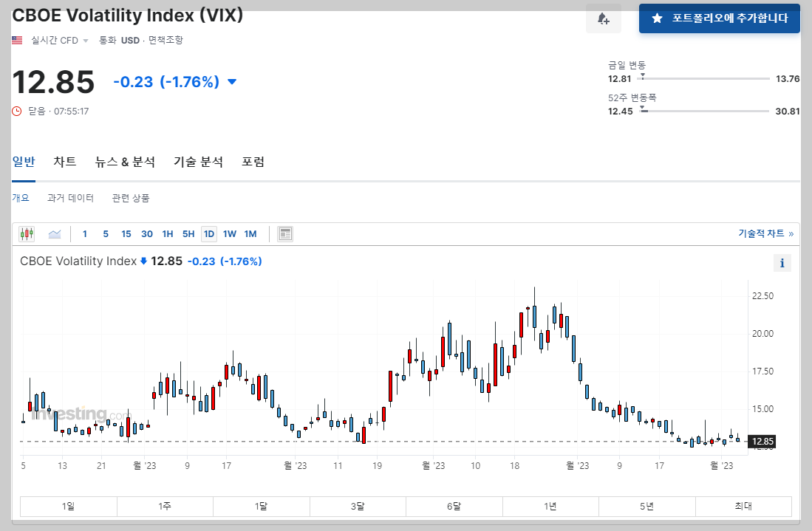Click the 면책조항 disclaimer link
This screenshot has width=812, height=531.
click(166, 41)
